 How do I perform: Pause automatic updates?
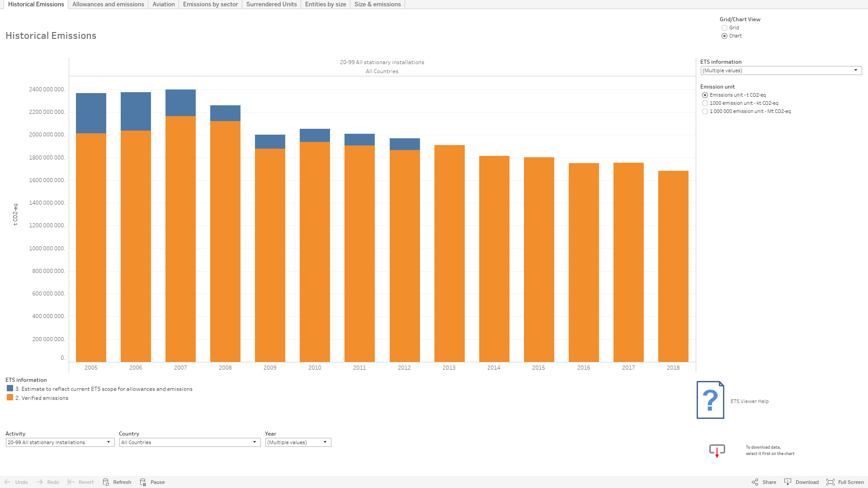click(x=143, y=482)
